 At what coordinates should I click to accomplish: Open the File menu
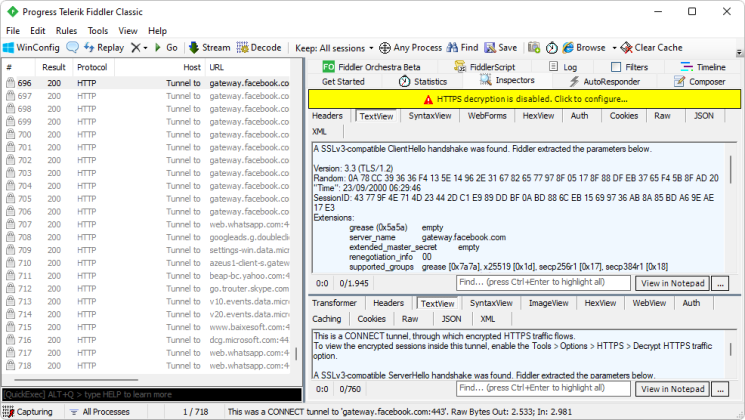[13, 30]
